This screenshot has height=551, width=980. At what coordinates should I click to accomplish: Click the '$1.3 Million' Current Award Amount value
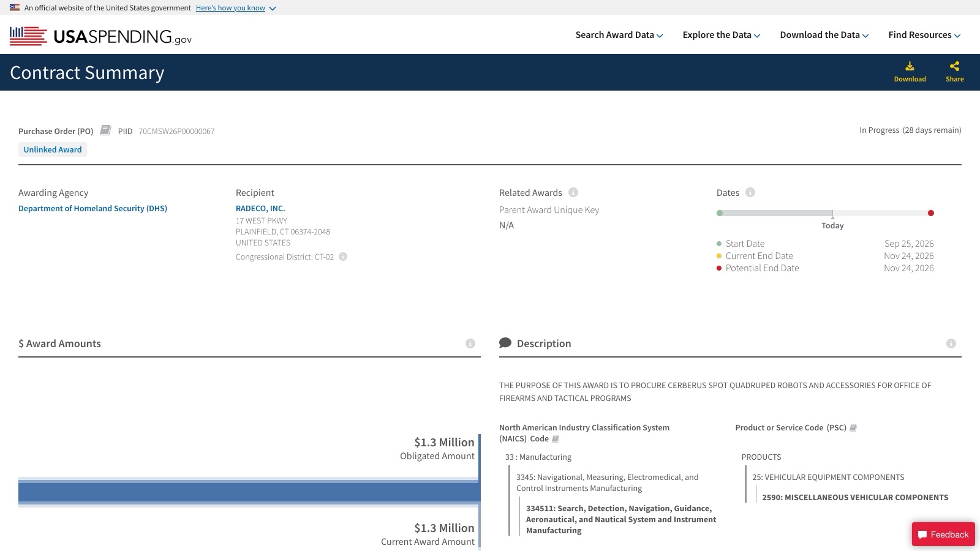coord(444,528)
